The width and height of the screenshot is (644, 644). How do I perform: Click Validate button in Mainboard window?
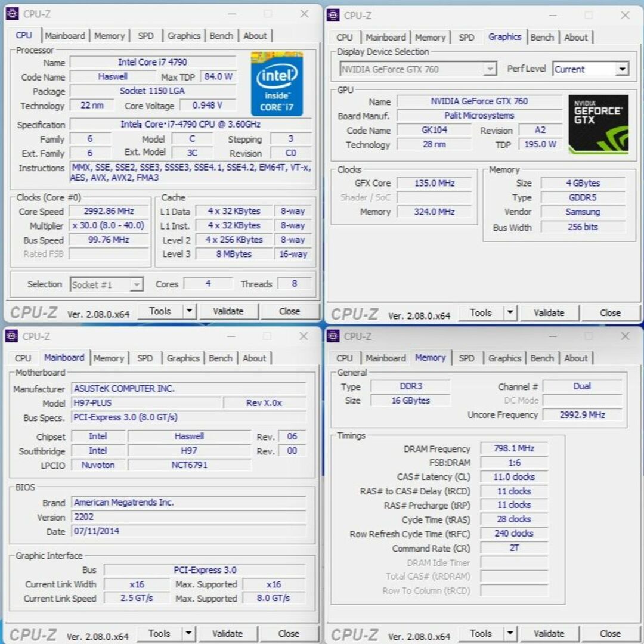click(x=228, y=633)
